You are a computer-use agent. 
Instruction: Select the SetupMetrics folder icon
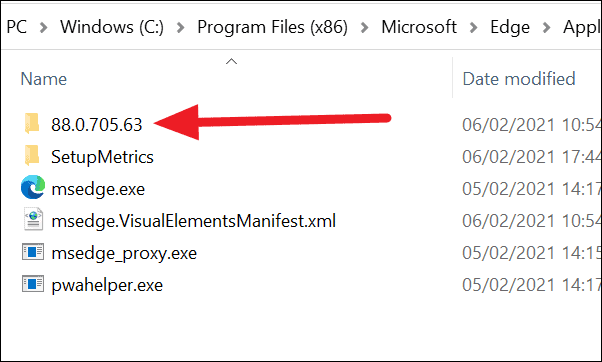(32, 155)
